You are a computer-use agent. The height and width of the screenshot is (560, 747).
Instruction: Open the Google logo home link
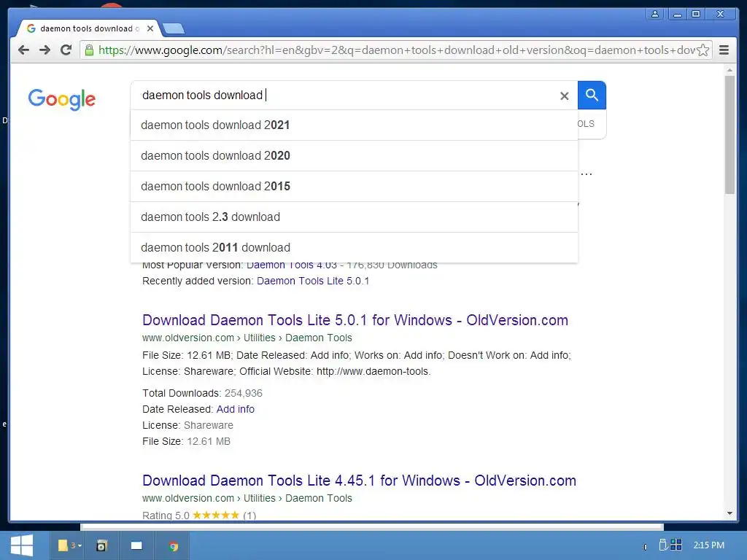click(62, 99)
